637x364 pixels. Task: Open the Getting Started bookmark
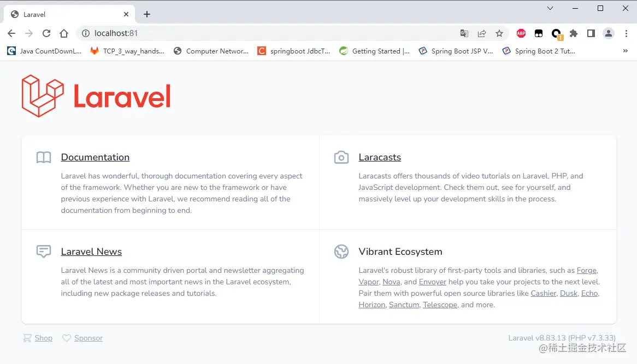[x=375, y=51]
